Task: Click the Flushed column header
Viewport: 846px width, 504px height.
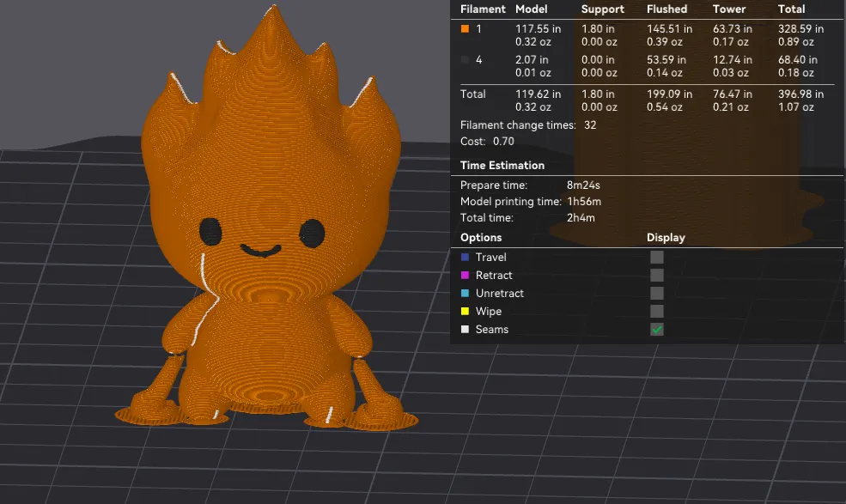Action: (666, 9)
